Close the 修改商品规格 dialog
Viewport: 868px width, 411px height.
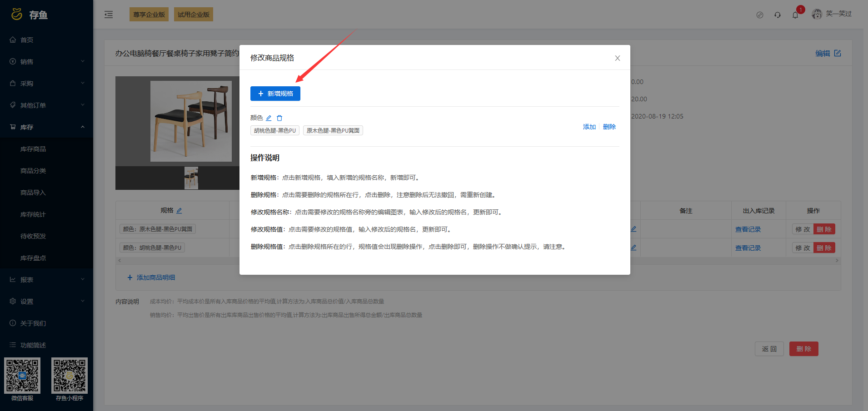point(618,58)
